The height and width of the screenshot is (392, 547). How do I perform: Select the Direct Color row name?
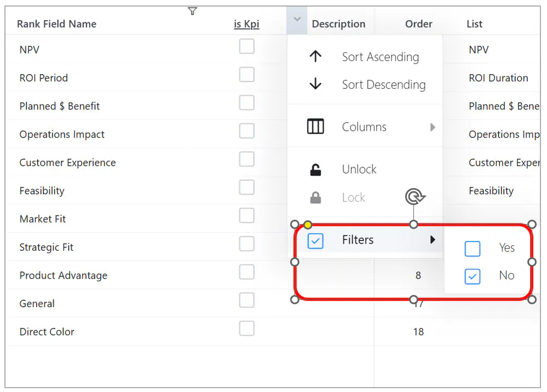pos(47,331)
